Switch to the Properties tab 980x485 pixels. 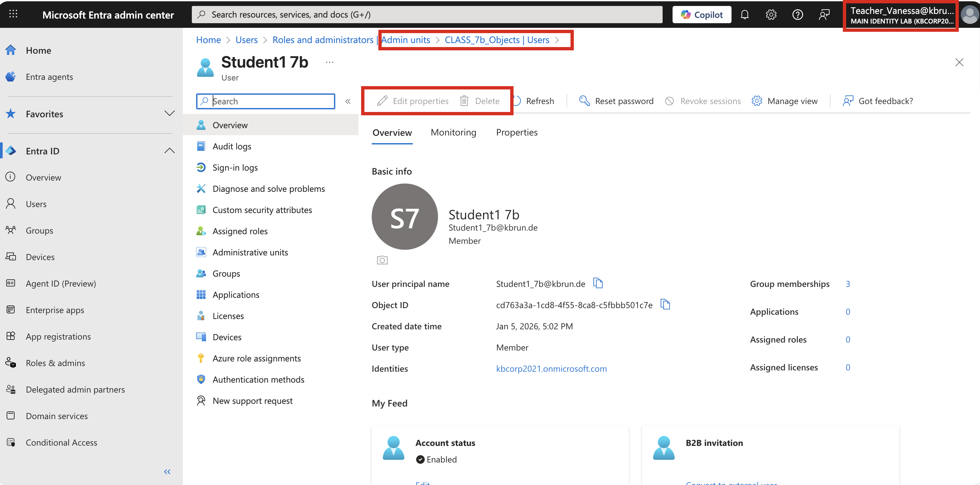pos(516,133)
